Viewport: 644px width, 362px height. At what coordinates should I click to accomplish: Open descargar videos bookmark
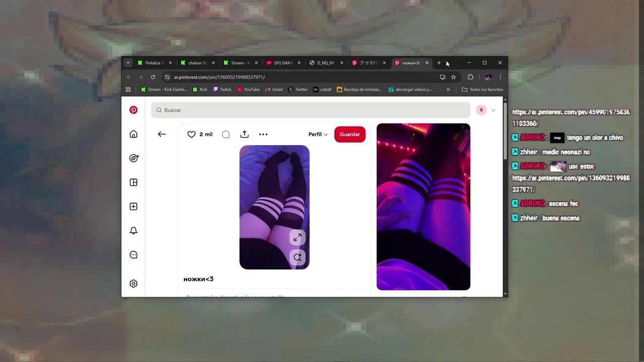[410, 89]
